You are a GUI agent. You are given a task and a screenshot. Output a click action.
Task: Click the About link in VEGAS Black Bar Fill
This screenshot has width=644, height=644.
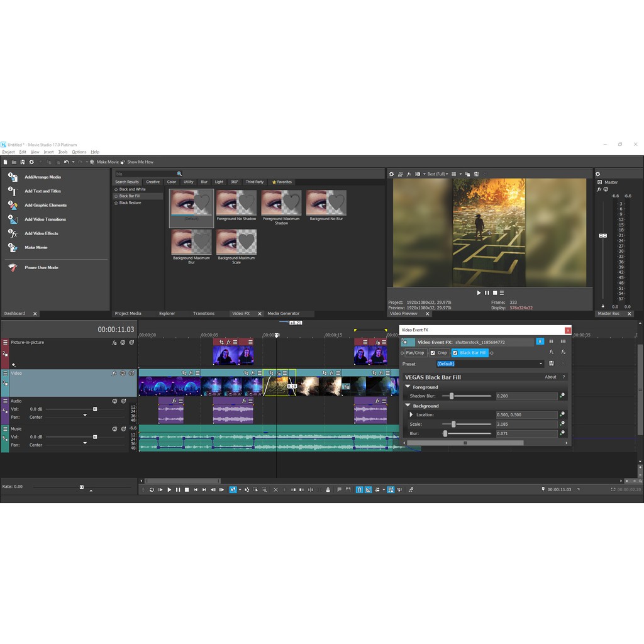550,376
